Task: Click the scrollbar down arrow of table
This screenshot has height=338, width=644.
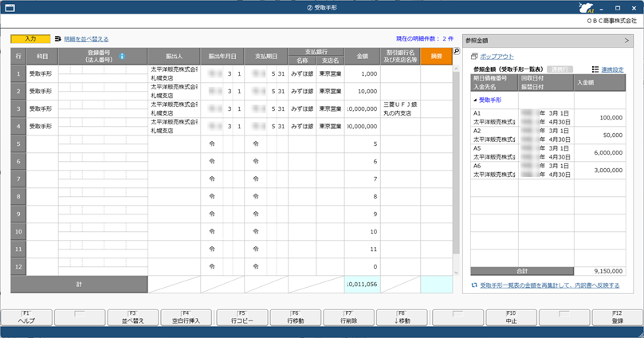Action: [x=457, y=273]
